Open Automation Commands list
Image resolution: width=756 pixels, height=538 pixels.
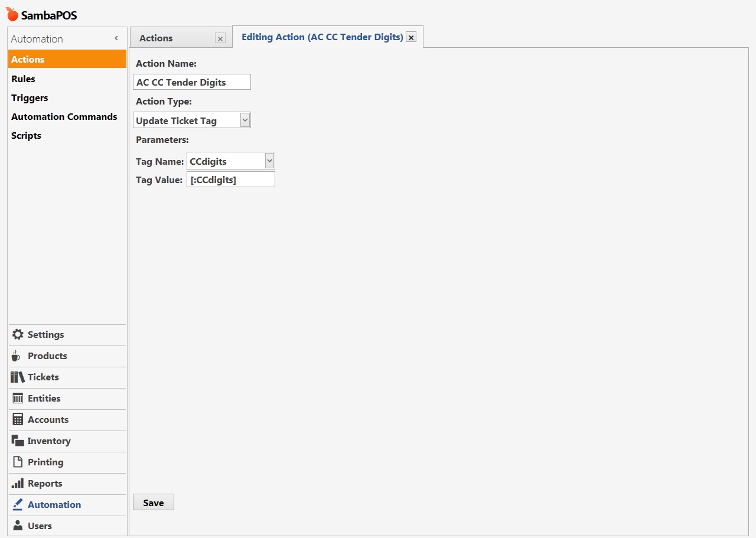[67, 116]
